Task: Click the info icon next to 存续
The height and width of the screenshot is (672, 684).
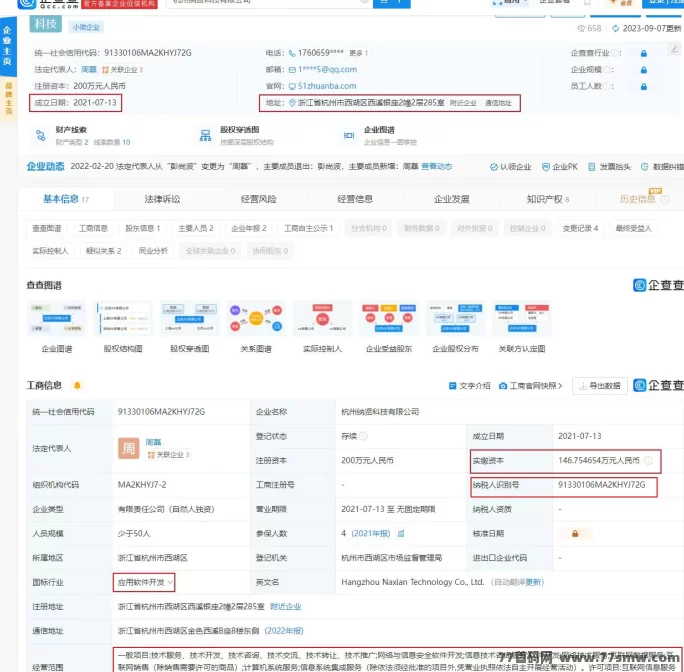Action: (363, 436)
